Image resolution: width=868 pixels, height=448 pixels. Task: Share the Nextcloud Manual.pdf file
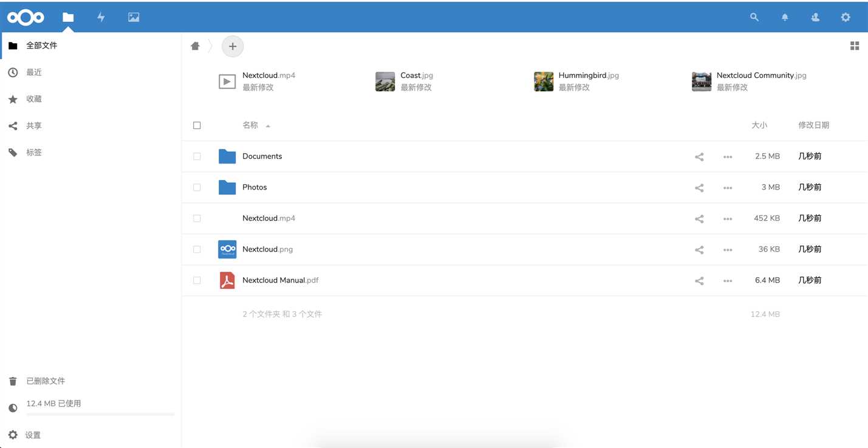click(x=699, y=281)
